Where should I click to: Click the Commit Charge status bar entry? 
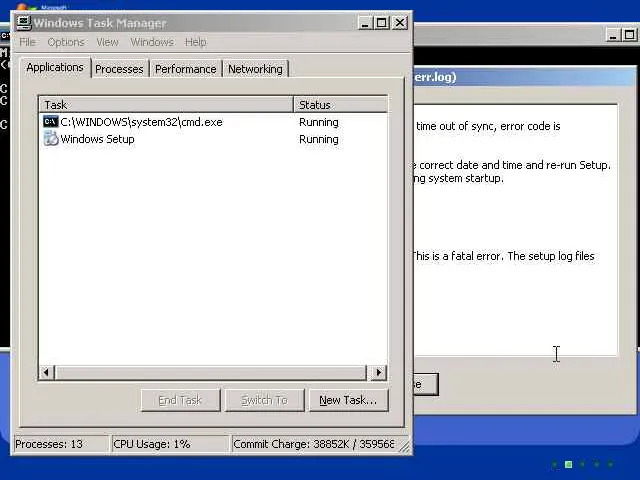pyautogui.click(x=313, y=444)
